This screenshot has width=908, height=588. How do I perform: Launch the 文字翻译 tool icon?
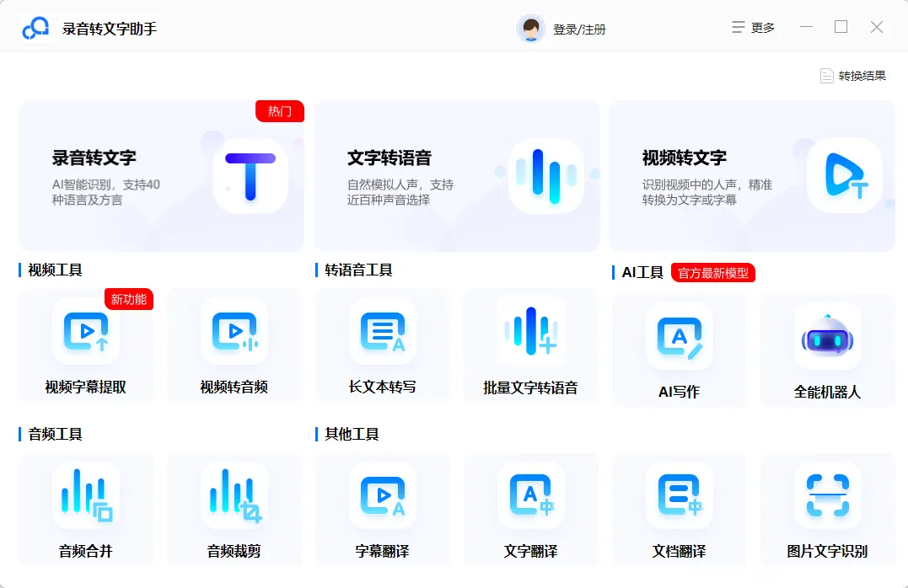pos(530,495)
